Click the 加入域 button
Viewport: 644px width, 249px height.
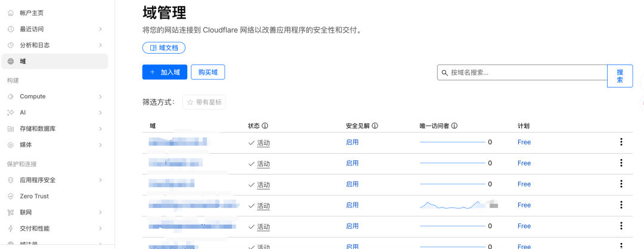point(165,72)
